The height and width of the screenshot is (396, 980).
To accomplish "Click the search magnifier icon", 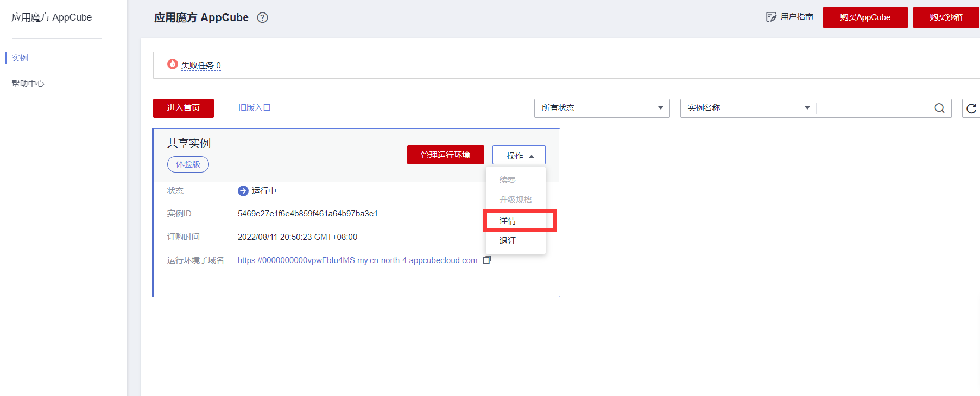I will click(x=939, y=108).
